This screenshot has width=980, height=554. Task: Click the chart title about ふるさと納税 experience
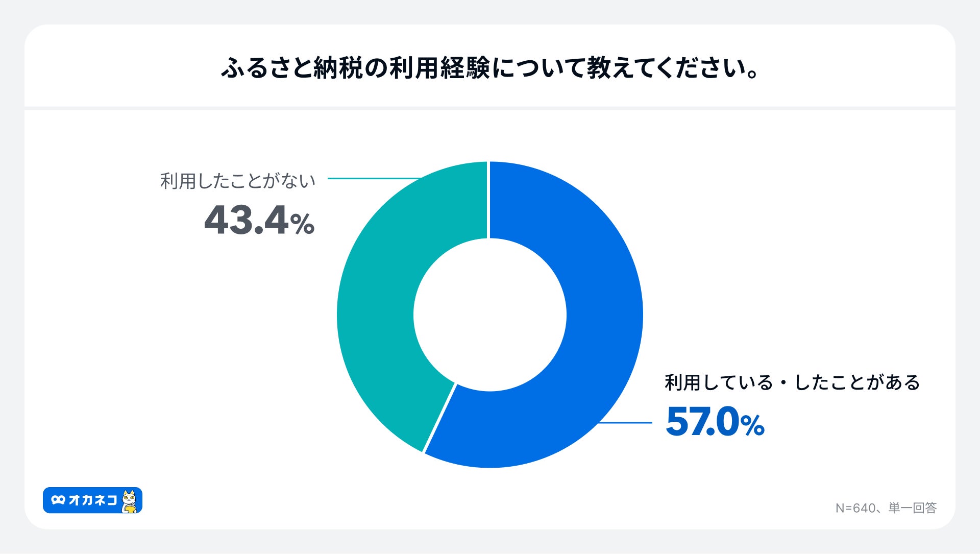tap(489, 68)
